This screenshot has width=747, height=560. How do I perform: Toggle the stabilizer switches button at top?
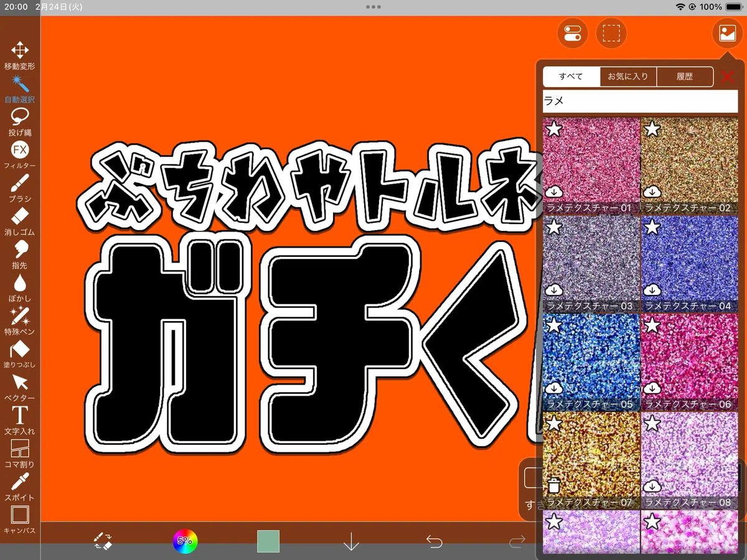click(571, 33)
